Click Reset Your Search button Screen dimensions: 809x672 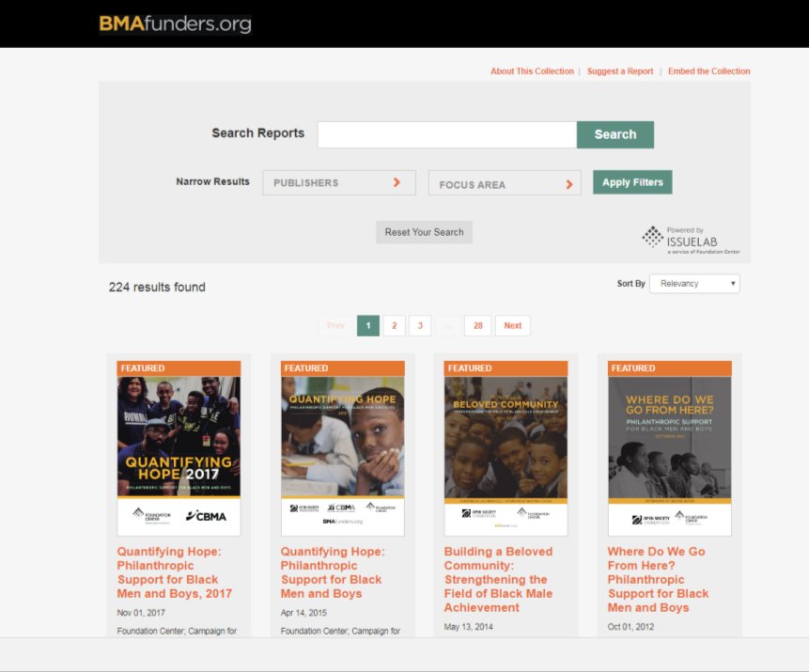(424, 232)
